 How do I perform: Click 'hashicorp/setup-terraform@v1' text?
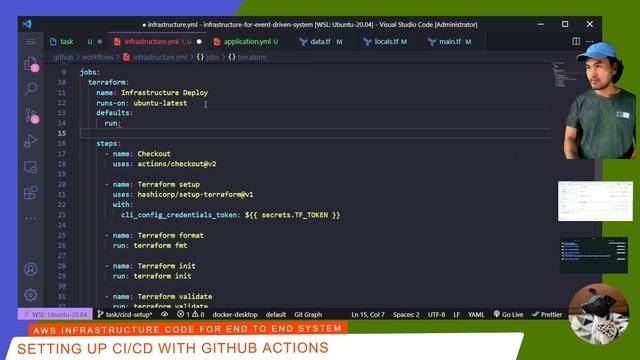[195, 195]
